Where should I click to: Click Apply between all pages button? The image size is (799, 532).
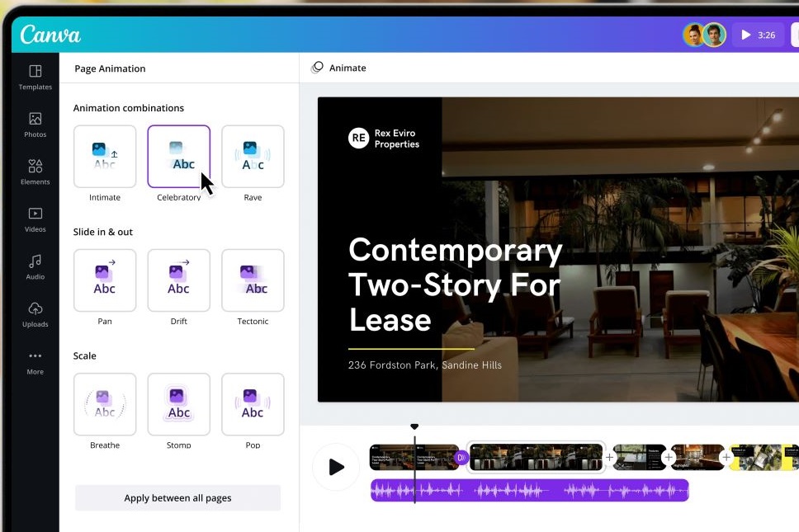(x=177, y=498)
